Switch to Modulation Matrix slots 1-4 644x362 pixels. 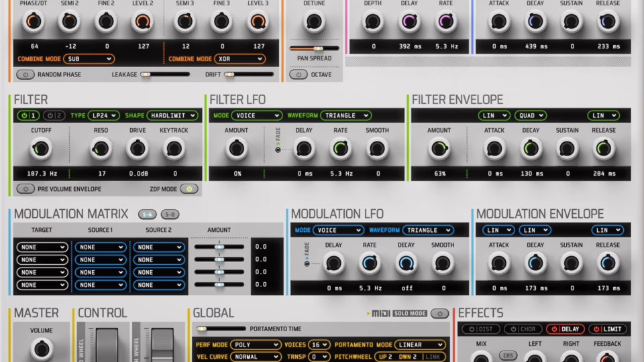coord(148,215)
